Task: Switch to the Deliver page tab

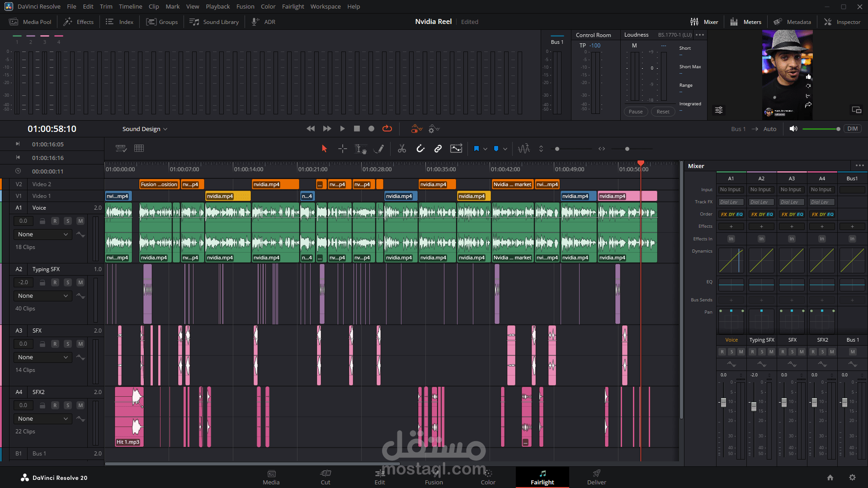Action: coord(596,477)
